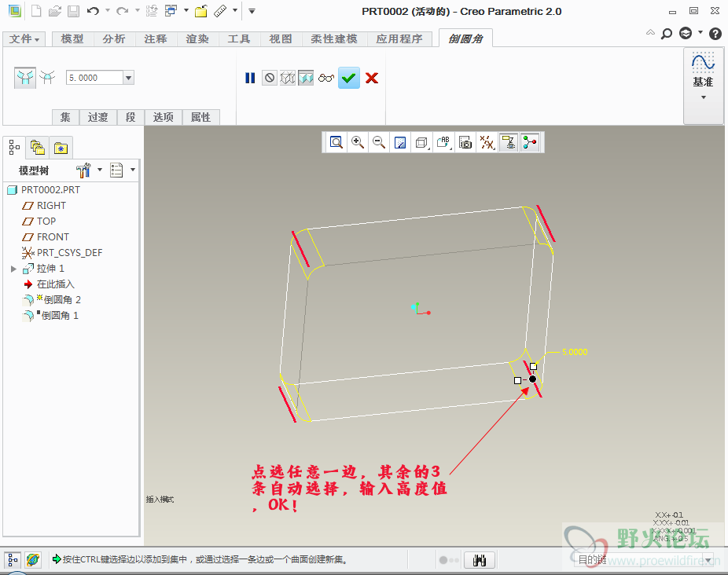Click the radius 5.0000 input field
The width and height of the screenshot is (728, 575).
click(x=94, y=78)
